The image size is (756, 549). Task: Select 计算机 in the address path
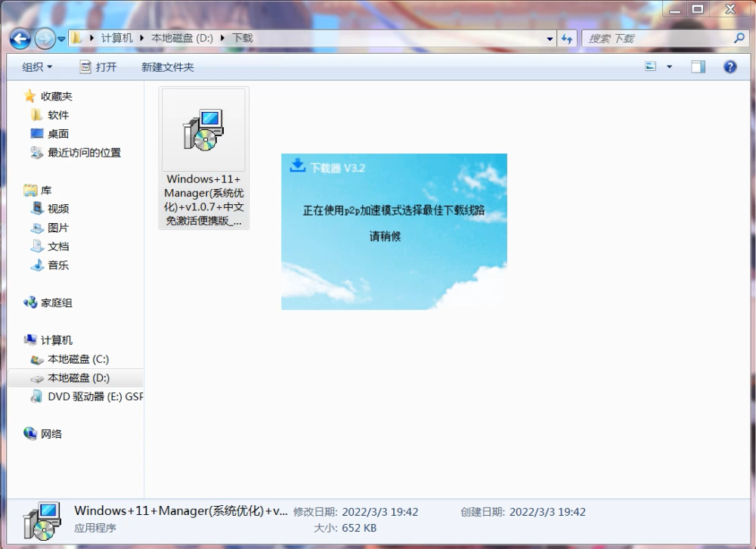coord(116,38)
